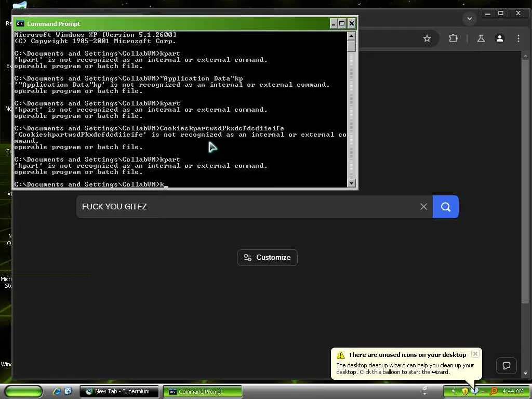Launch Internet Explorer from quick launch
Image resolution: width=532 pixels, height=399 pixels.
pyautogui.click(x=57, y=391)
